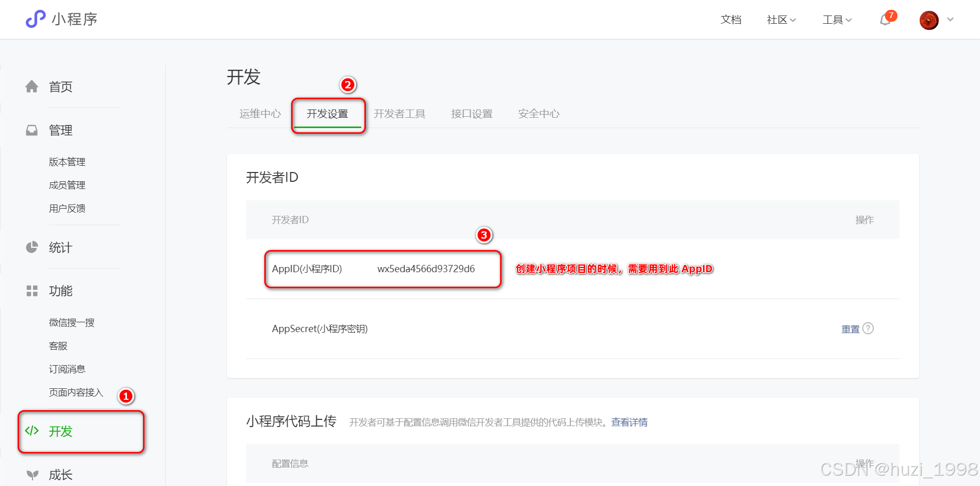Screen dimensions: 980x486
Task: Select 开发 in sidebar
Action: (x=61, y=431)
